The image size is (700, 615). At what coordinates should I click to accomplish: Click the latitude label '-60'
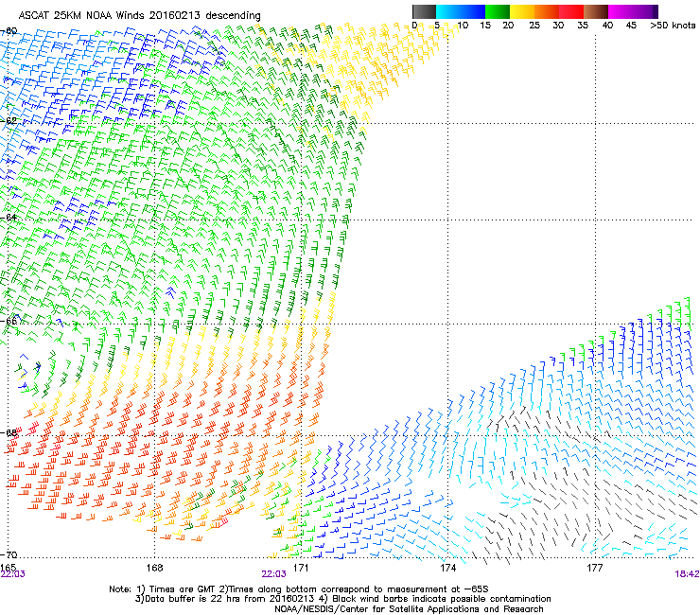pos(9,31)
